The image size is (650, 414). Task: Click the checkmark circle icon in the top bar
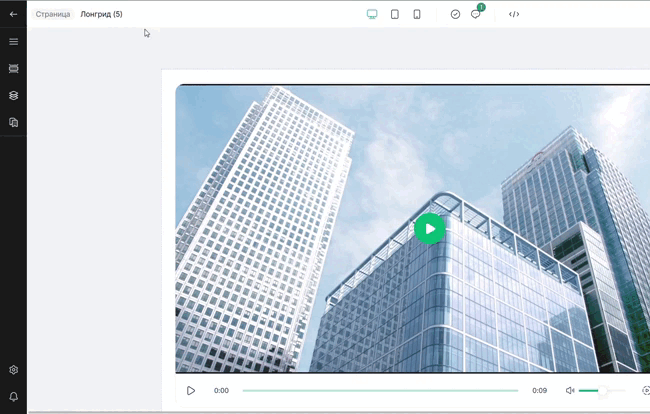[455, 15]
